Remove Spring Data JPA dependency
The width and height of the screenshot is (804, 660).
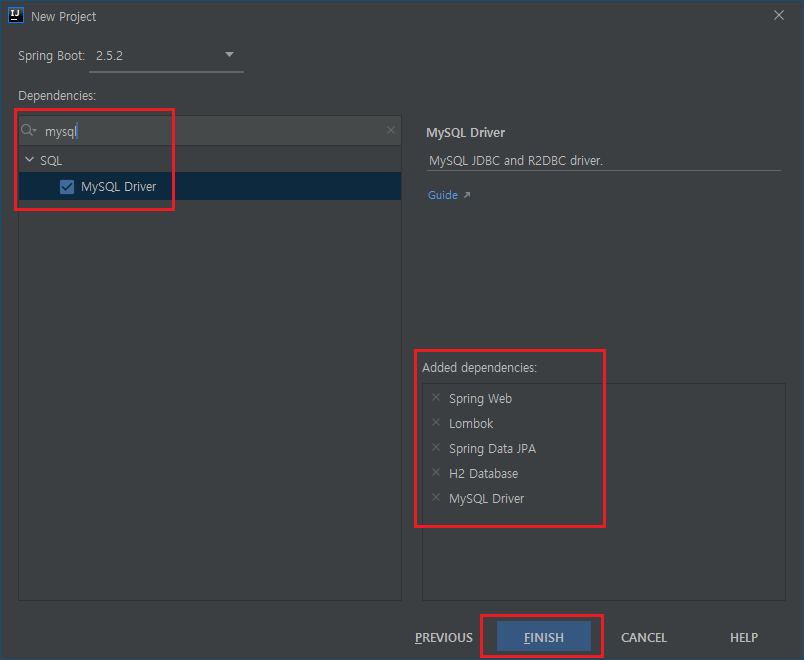tap(436, 448)
